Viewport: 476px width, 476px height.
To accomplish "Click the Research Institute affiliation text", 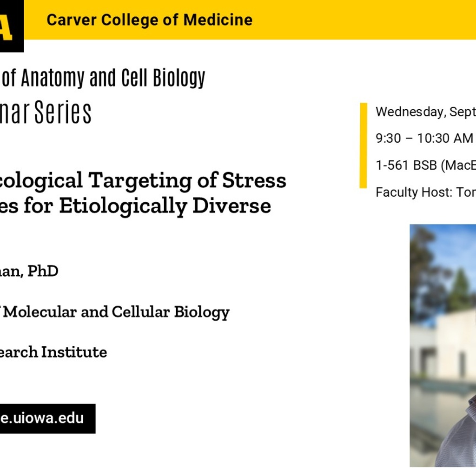I will pyautogui.click(x=53, y=352).
